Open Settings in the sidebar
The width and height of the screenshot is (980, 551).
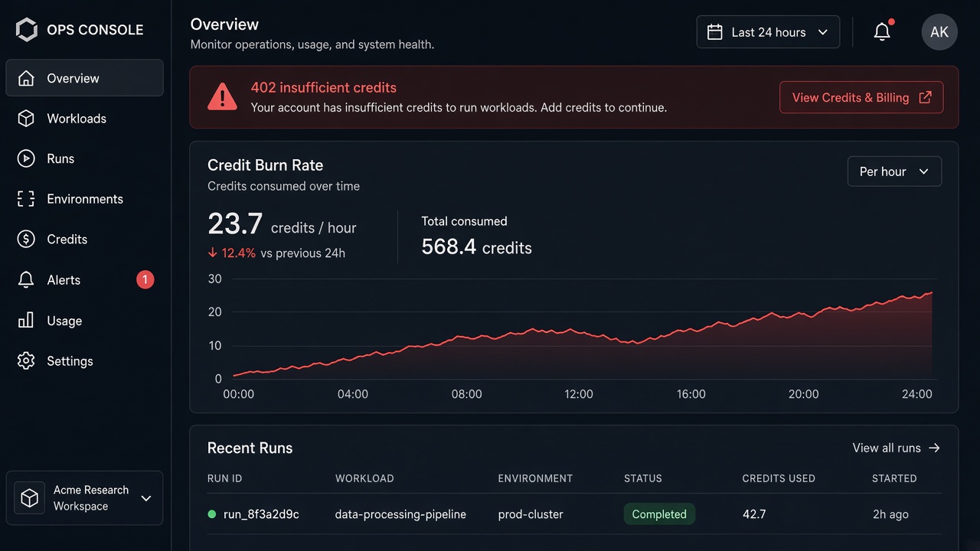84,361
